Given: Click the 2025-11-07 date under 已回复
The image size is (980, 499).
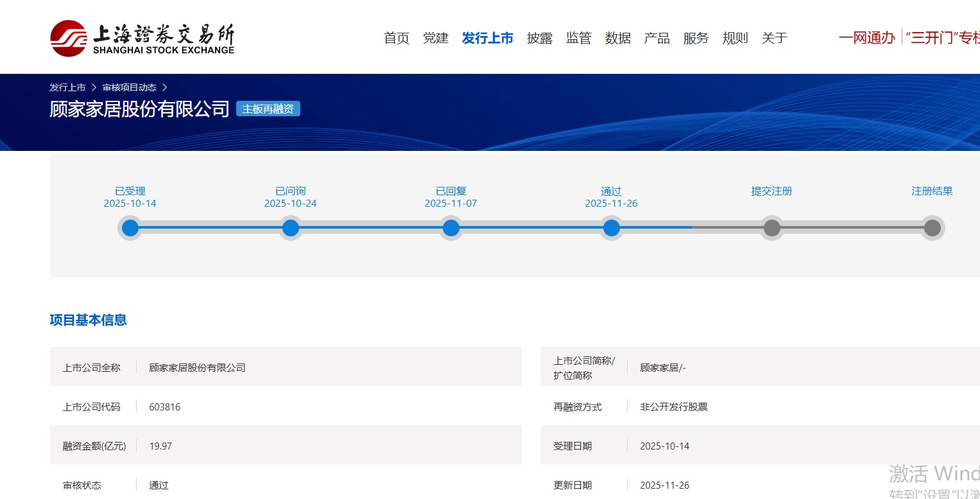Looking at the screenshot, I should pyautogui.click(x=451, y=204).
